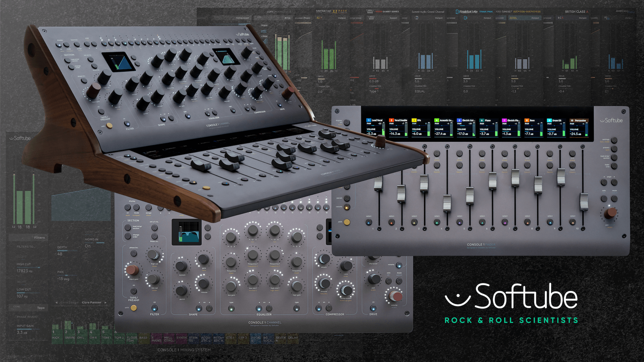
Task: Click the gate knob in the SHAPE section
Action: pyautogui.click(x=203, y=259)
